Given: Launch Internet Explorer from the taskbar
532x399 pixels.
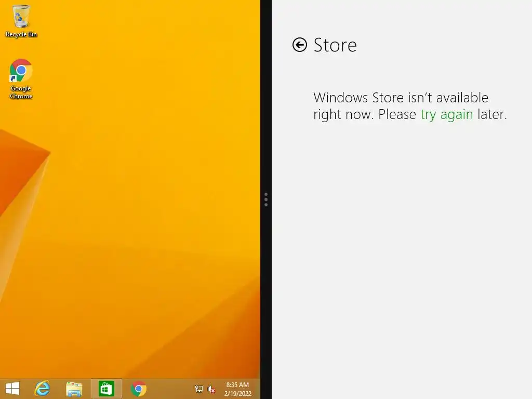Looking at the screenshot, I should pos(42,389).
